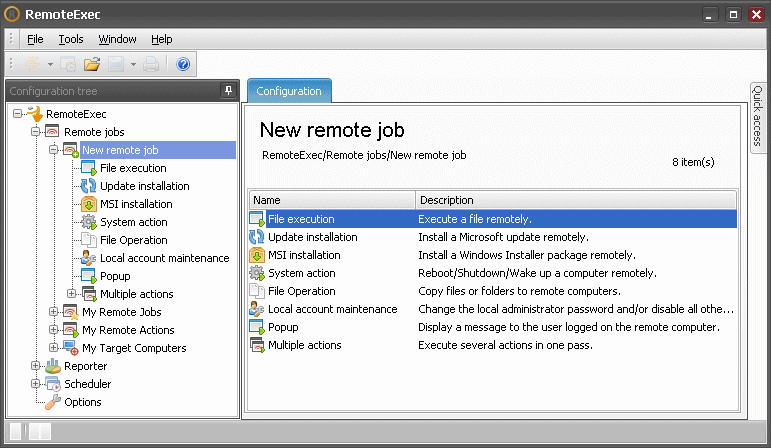Collapse the New remote job node

click(x=54, y=149)
